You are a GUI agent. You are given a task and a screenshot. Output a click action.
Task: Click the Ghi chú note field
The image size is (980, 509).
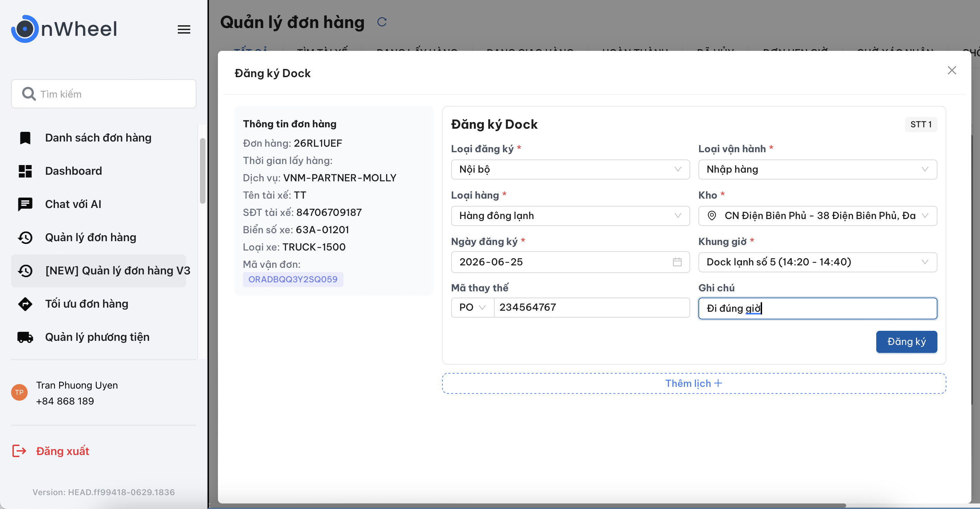(x=817, y=309)
